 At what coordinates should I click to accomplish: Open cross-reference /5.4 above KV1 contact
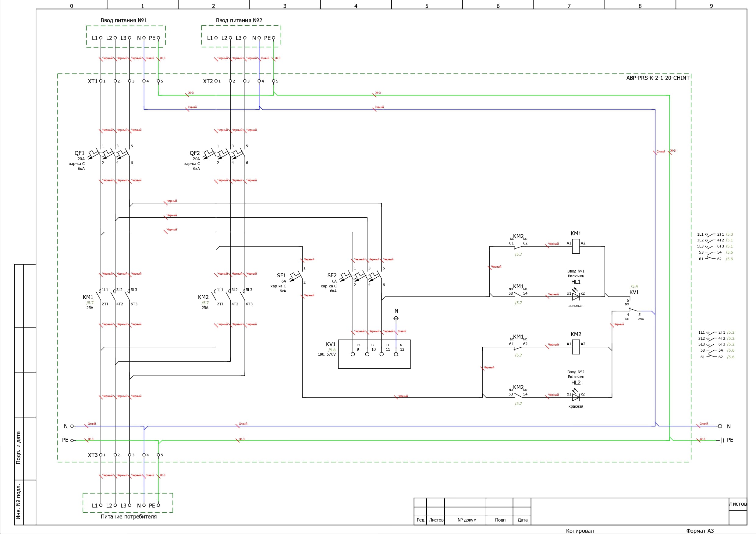(634, 286)
